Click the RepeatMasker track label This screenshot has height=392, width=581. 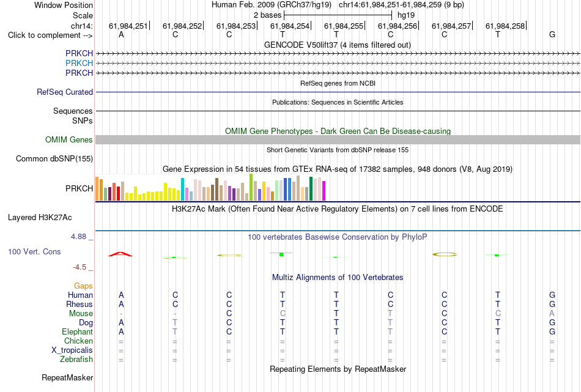(x=67, y=377)
